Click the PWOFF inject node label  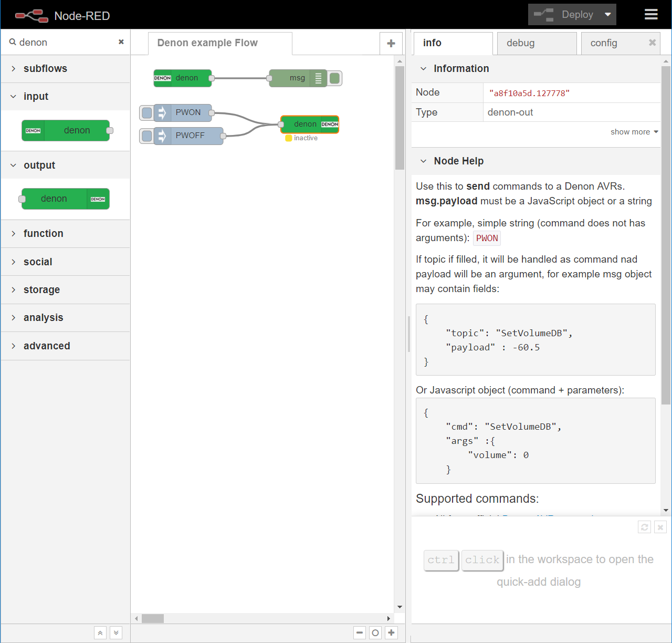(190, 136)
